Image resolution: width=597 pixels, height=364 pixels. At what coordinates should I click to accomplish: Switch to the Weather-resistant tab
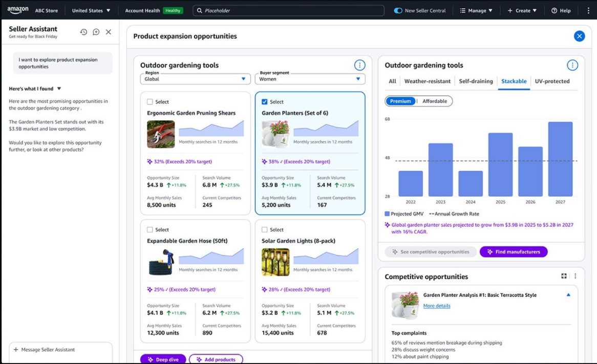(427, 81)
